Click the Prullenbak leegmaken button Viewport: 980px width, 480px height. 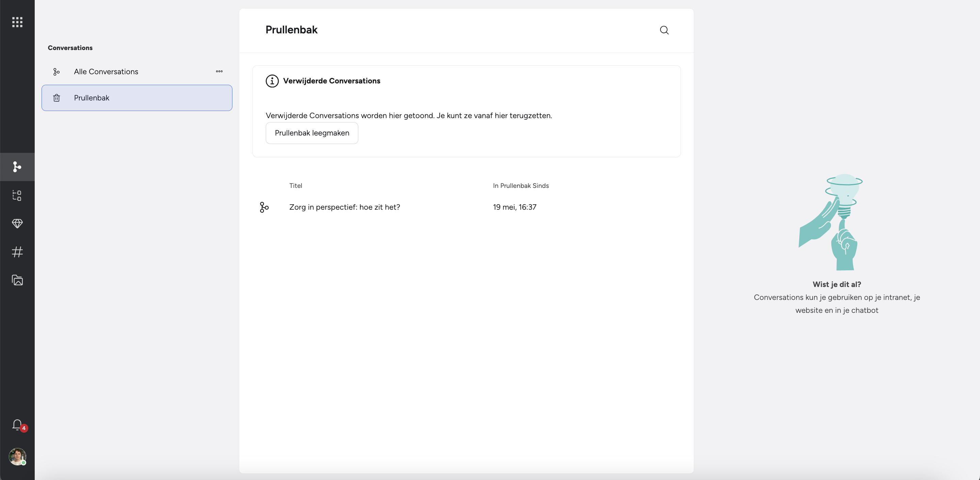click(312, 133)
